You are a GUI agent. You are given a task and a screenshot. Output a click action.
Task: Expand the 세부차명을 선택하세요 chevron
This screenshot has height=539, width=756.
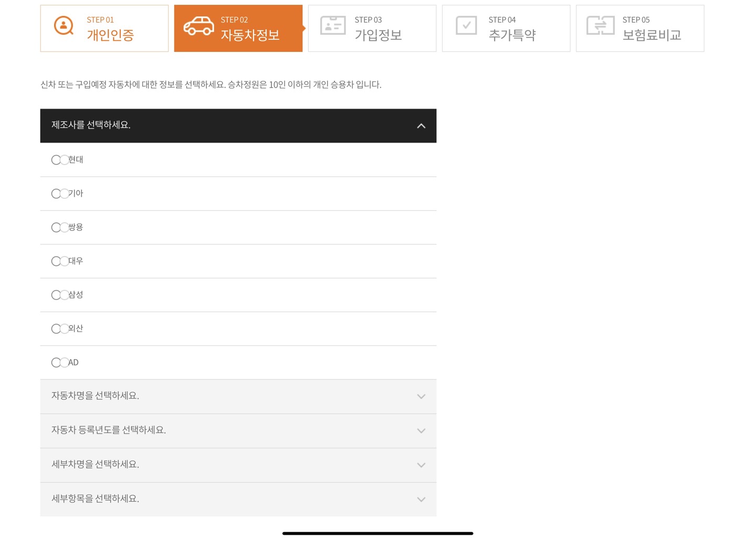[x=421, y=465]
